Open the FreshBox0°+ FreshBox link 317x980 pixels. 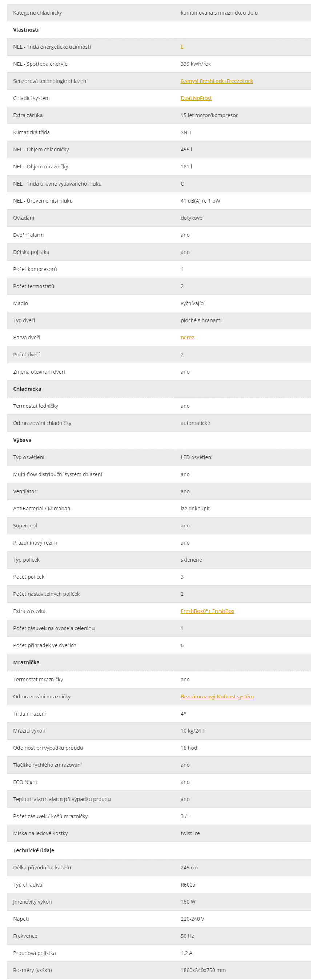coord(207,611)
